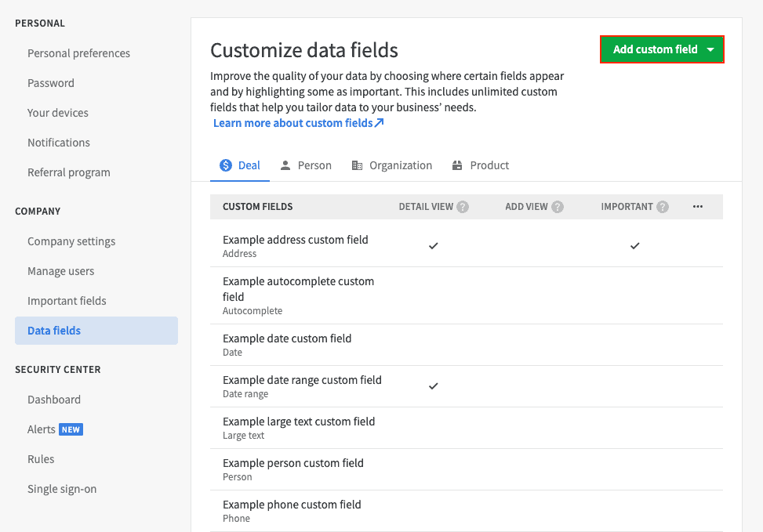Select Example phone custom field row
This screenshot has width=763, height=532.
tap(466, 511)
